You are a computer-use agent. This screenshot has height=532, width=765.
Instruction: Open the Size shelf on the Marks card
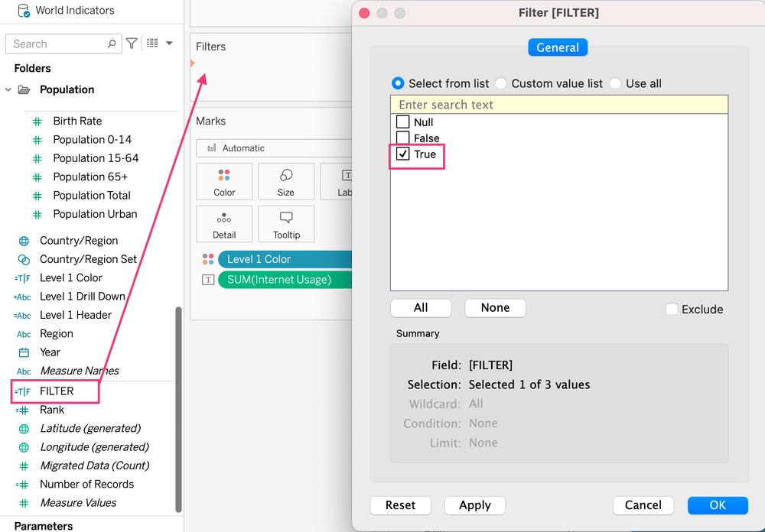285,181
